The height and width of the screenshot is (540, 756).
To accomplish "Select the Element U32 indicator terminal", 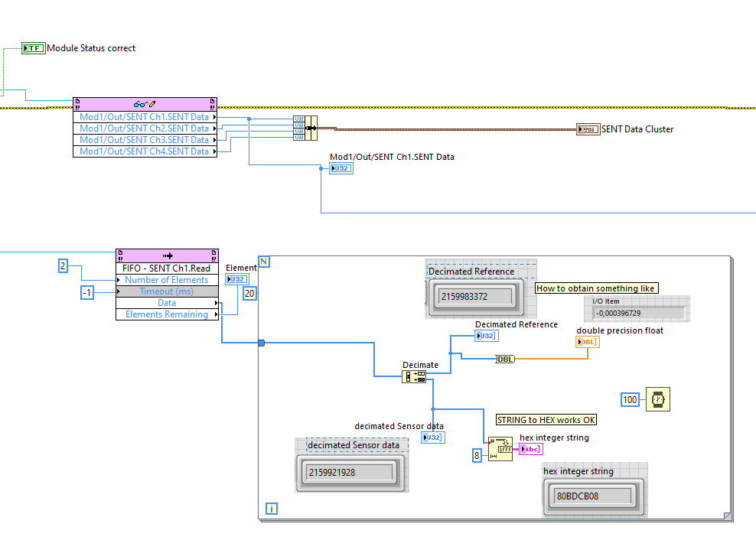I will click(x=236, y=279).
